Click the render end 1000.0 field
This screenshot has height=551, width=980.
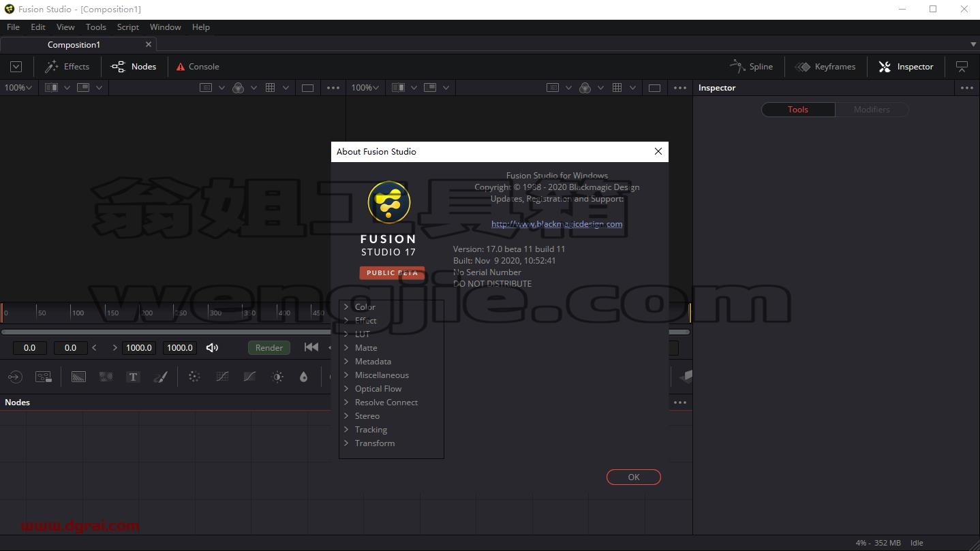pyautogui.click(x=180, y=347)
